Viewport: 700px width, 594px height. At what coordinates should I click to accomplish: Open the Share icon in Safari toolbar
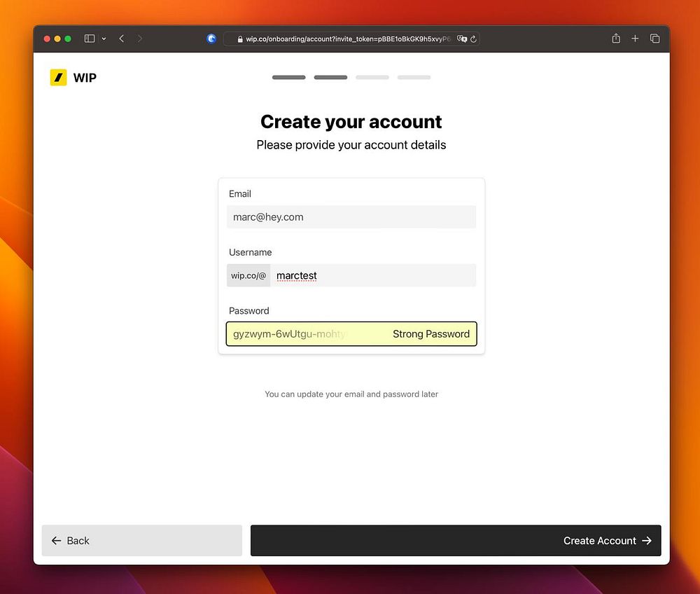click(616, 39)
